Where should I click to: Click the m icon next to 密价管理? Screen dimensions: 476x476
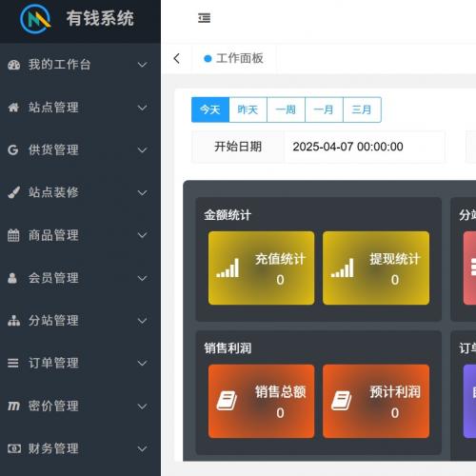click(13, 406)
